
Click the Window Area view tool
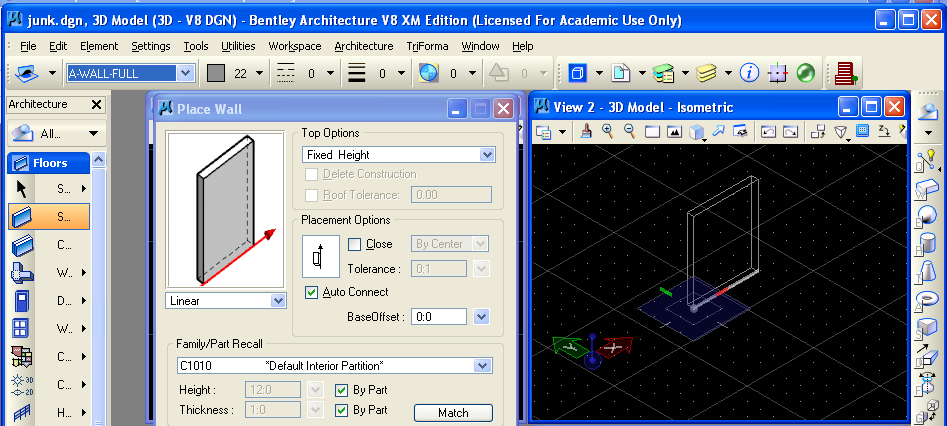coord(652,132)
